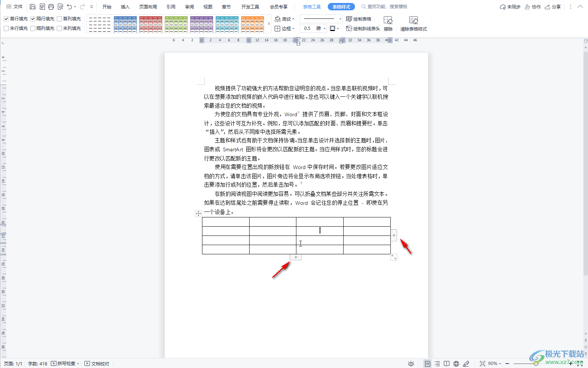
Task: Open the three-dot more options menu
Action: click(570, 7)
